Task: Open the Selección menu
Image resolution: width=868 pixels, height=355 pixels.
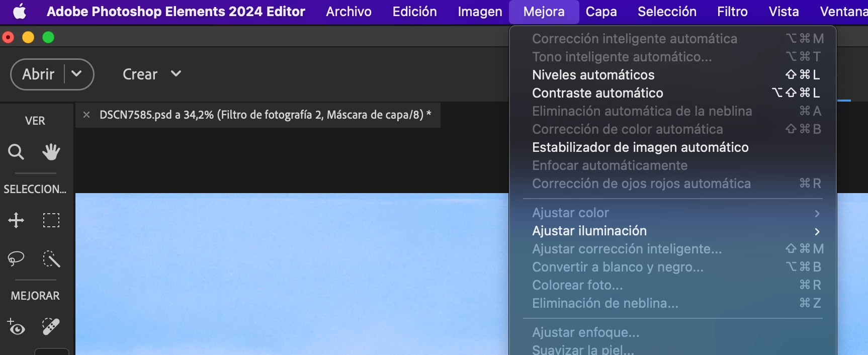Action: tap(667, 11)
